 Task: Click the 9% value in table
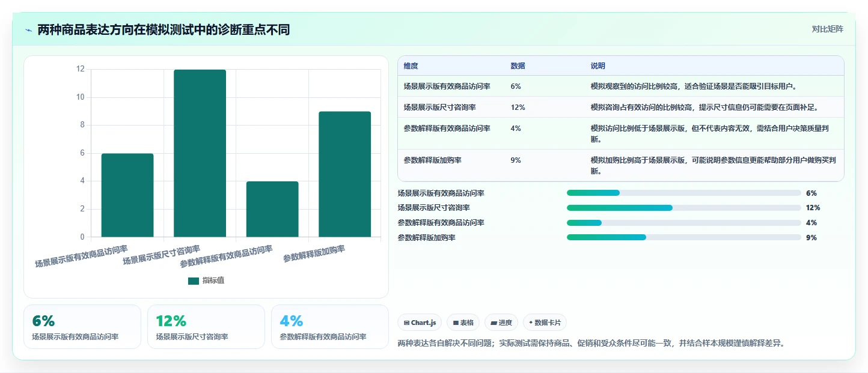[x=516, y=160]
